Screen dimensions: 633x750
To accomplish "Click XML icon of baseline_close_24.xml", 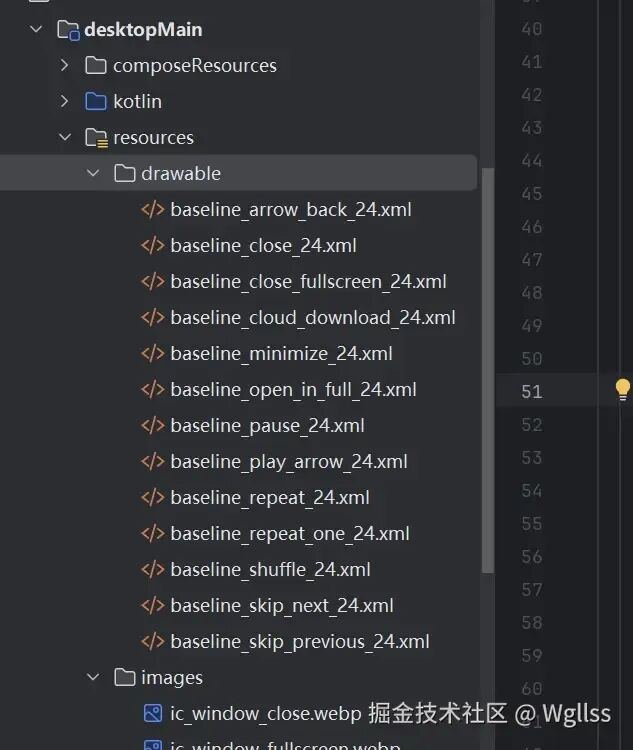I will tap(153, 245).
